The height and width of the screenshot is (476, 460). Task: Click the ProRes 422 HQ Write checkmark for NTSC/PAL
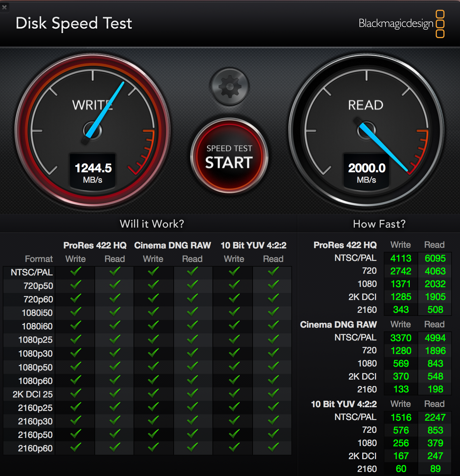(x=76, y=271)
